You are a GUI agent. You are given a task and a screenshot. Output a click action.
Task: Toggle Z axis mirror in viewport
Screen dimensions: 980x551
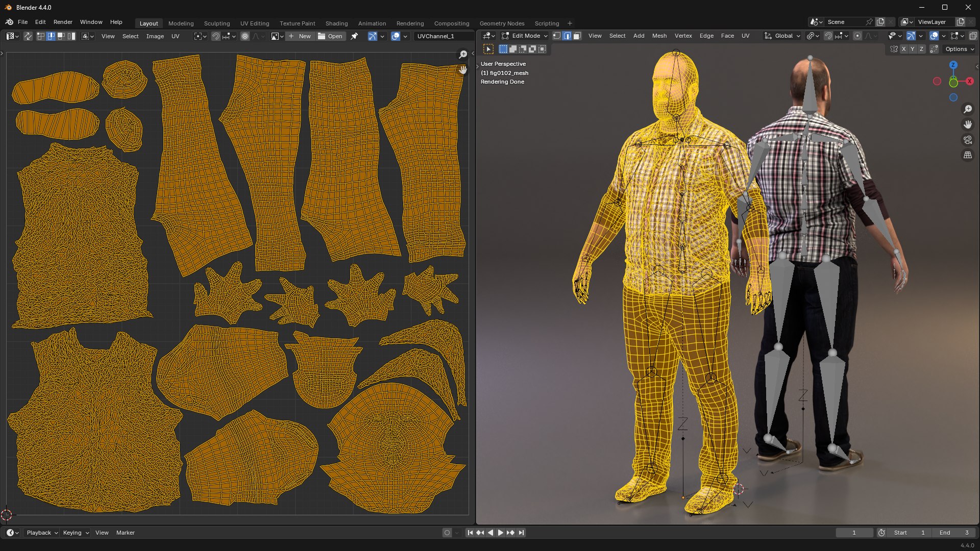pyautogui.click(x=921, y=49)
